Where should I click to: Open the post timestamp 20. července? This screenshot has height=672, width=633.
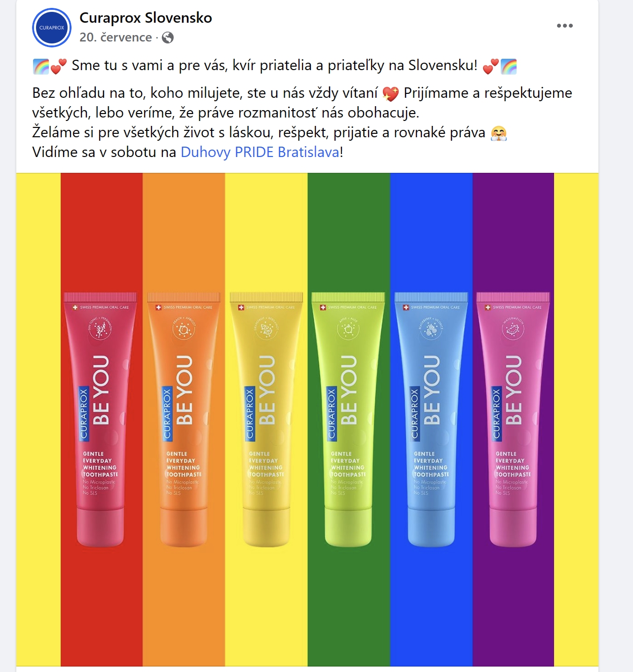[x=116, y=38]
